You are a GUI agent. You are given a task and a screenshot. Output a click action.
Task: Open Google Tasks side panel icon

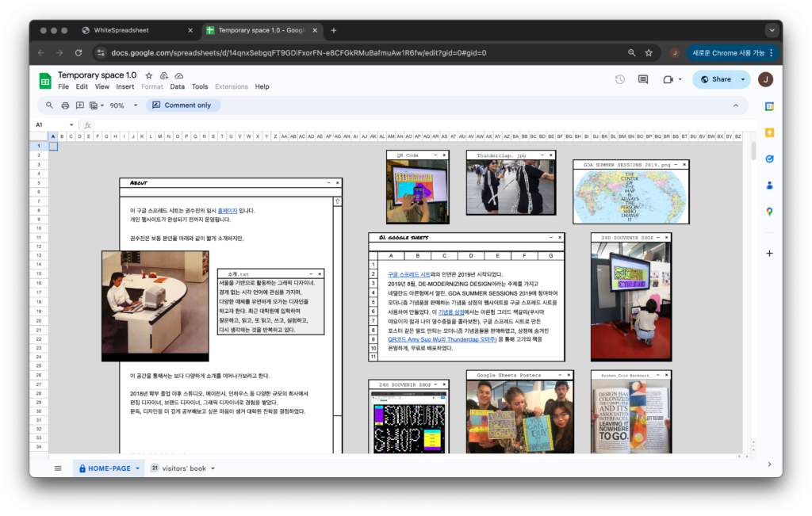point(769,159)
